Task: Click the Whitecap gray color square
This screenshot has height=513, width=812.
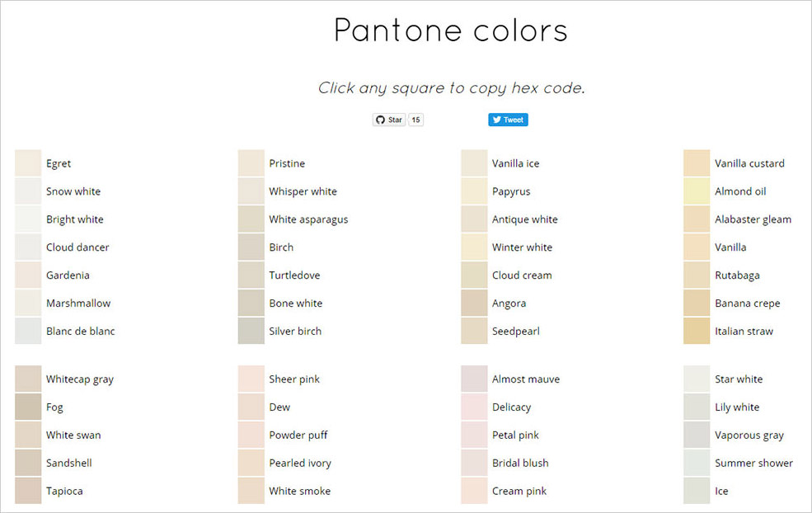Action: coord(27,379)
